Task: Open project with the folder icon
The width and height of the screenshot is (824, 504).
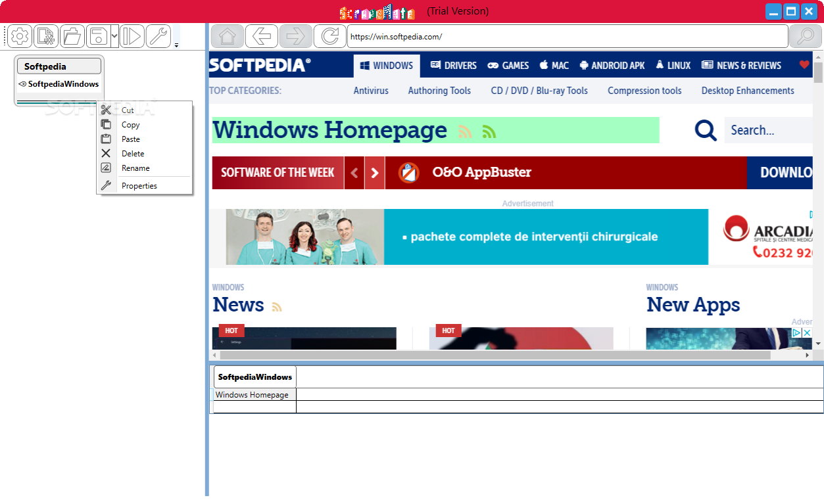Action: (x=72, y=36)
